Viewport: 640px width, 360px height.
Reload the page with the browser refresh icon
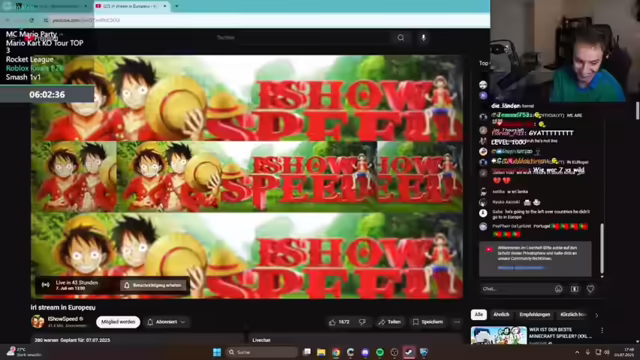(x=31, y=20)
